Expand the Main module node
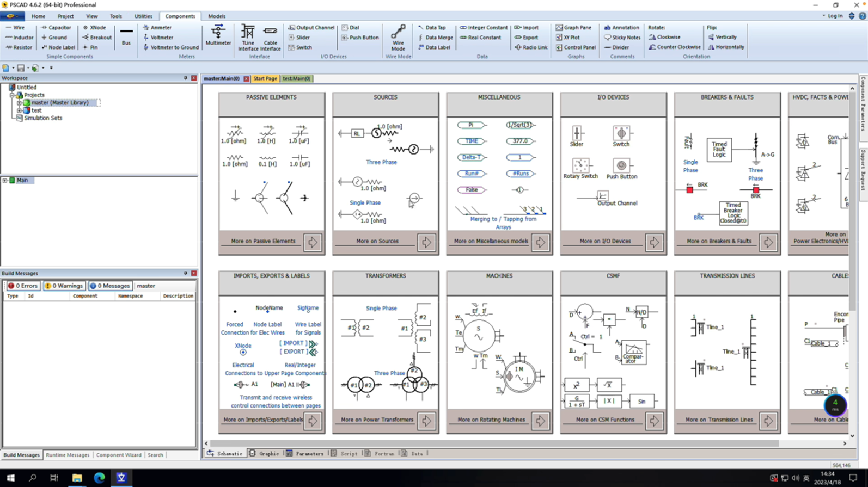The image size is (868, 487). pos(5,180)
